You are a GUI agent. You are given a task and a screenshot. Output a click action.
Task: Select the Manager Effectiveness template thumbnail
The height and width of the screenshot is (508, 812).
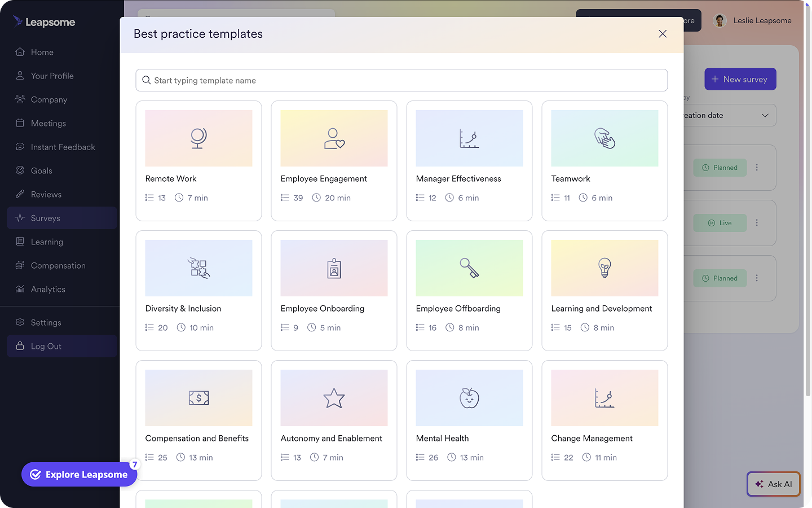click(469, 138)
